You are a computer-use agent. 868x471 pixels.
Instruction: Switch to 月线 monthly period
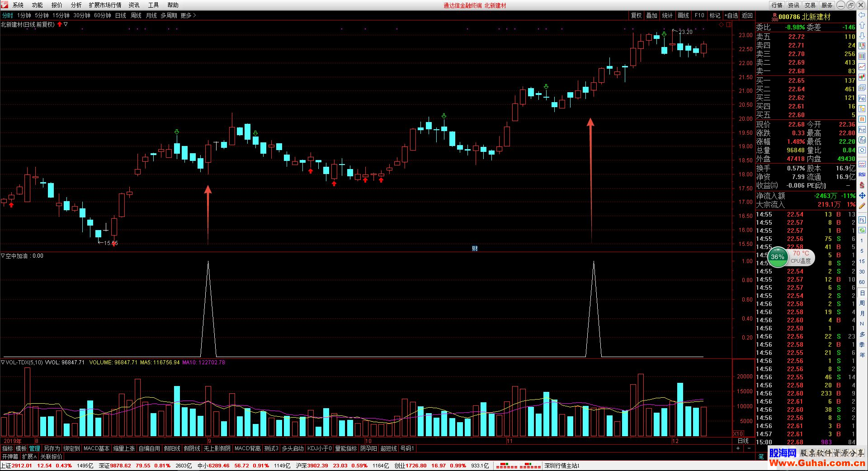(x=151, y=15)
